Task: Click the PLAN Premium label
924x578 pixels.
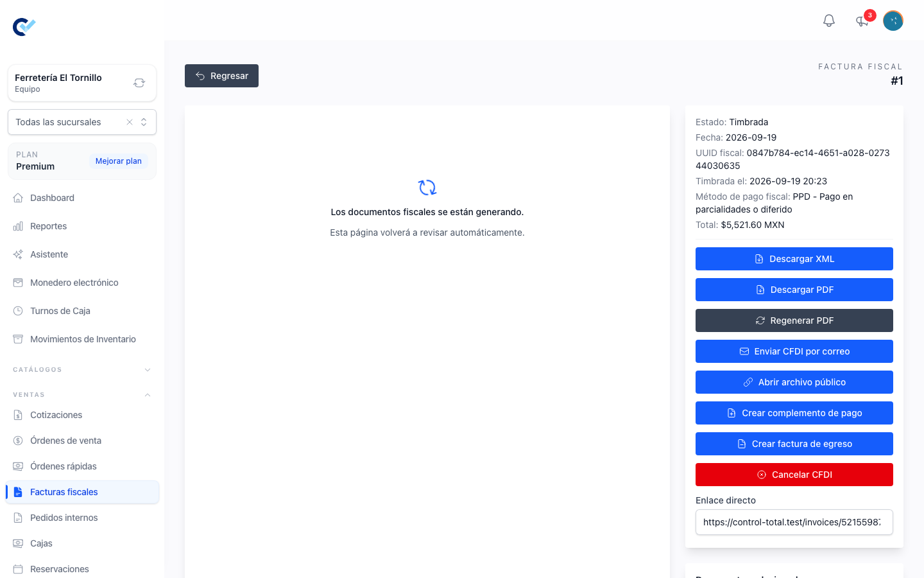Action: pos(35,161)
